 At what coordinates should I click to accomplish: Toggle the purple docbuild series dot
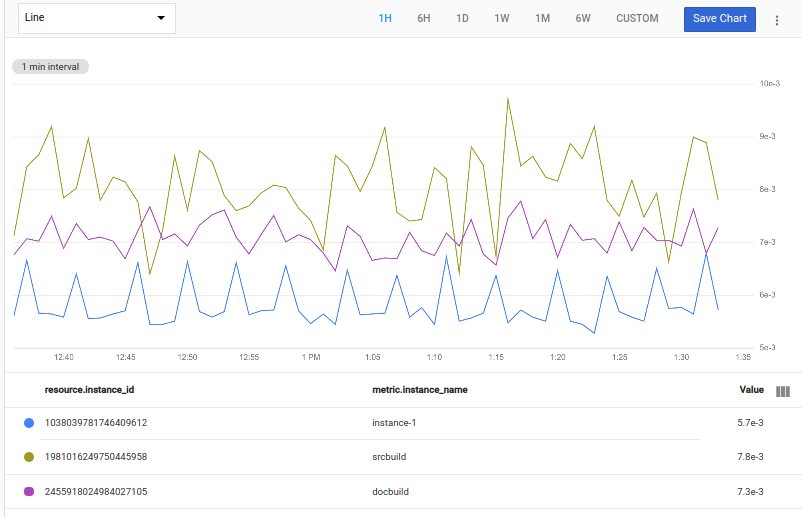point(28,492)
